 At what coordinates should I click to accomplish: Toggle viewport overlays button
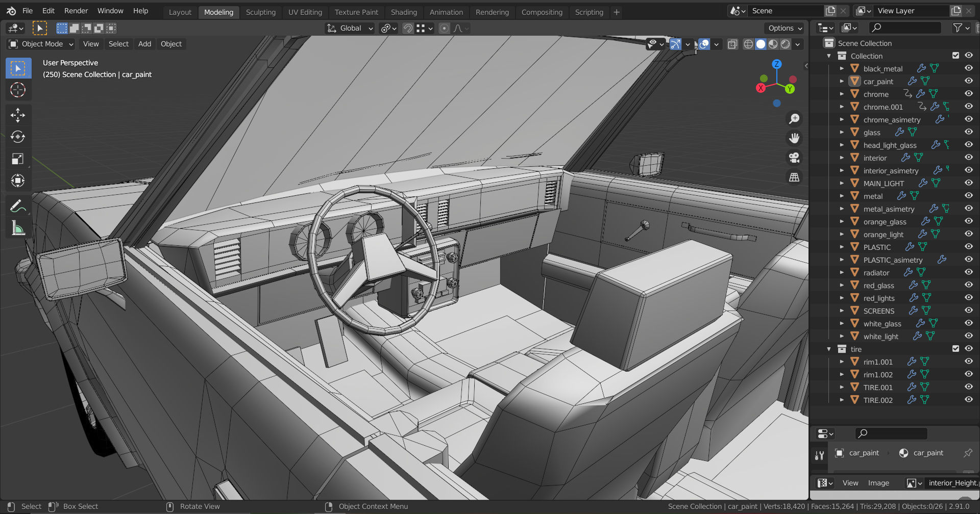704,44
